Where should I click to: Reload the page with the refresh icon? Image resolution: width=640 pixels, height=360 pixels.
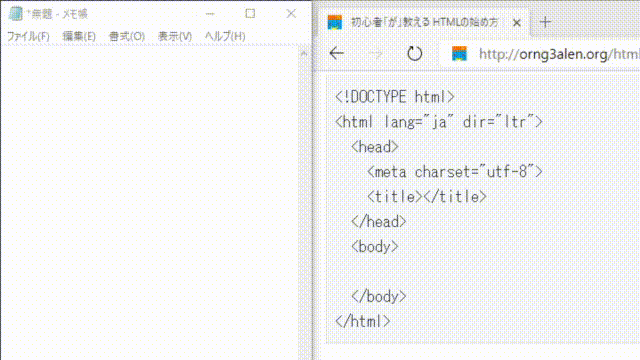tap(415, 53)
